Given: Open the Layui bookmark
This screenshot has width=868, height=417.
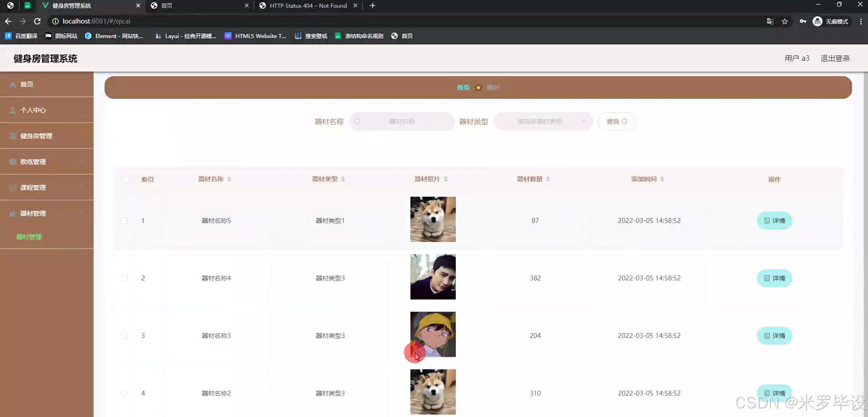Looking at the screenshot, I should pyautogui.click(x=185, y=36).
